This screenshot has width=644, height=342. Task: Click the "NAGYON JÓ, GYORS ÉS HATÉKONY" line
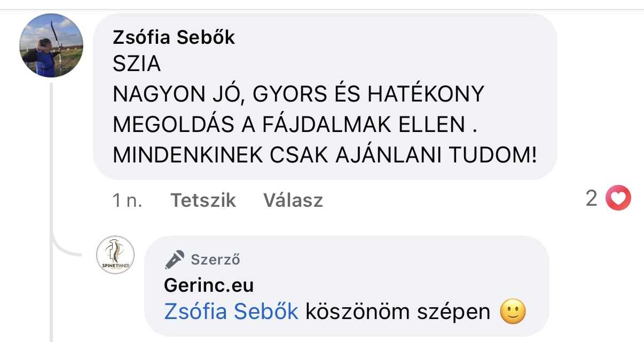(298, 95)
